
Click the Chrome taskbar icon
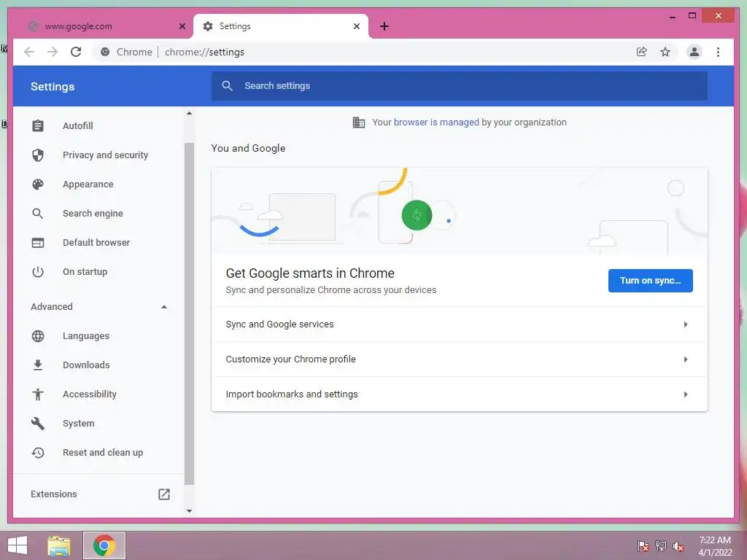[104, 545]
